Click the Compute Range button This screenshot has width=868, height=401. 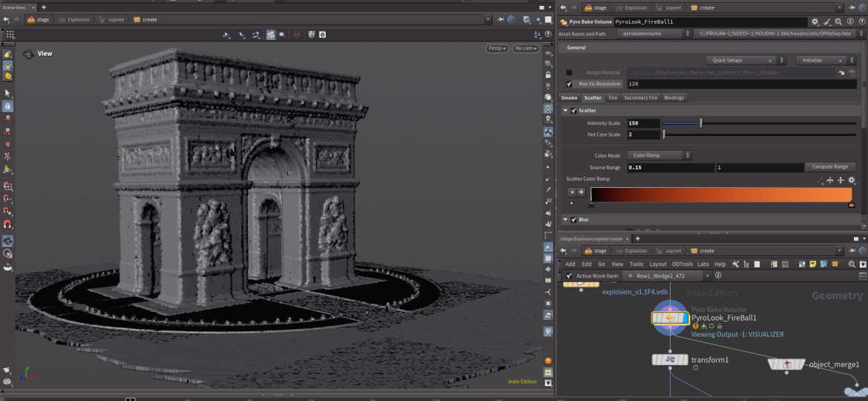pos(830,167)
